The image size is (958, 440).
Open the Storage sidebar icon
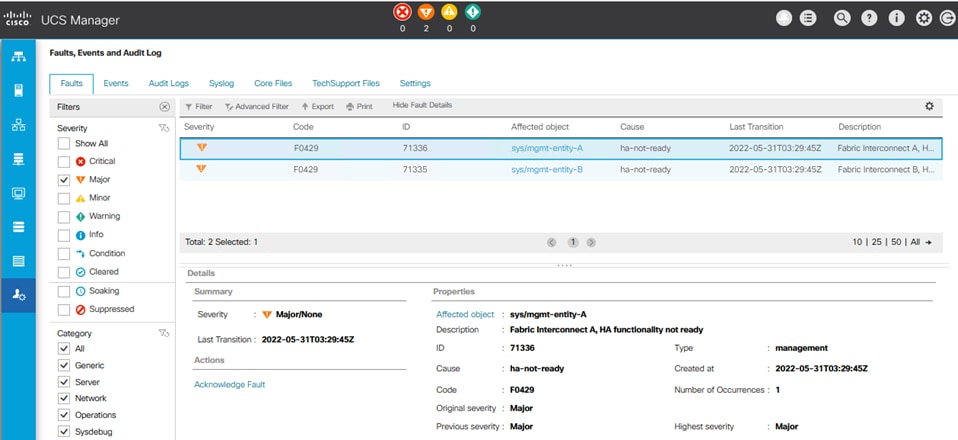point(19,227)
